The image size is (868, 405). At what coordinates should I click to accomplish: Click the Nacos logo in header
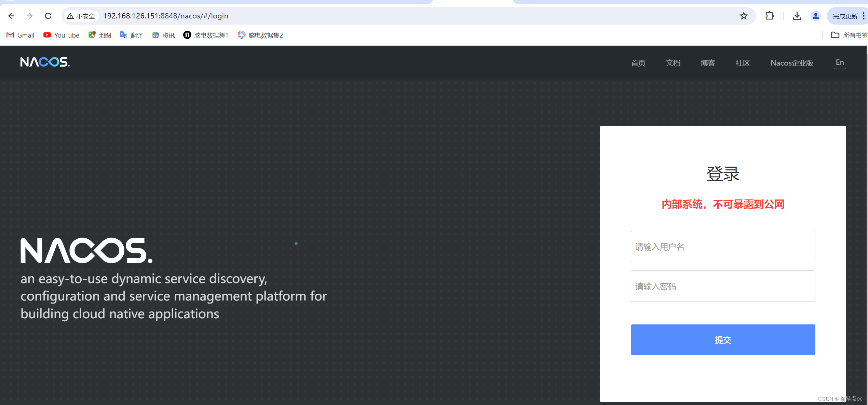[45, 62]
